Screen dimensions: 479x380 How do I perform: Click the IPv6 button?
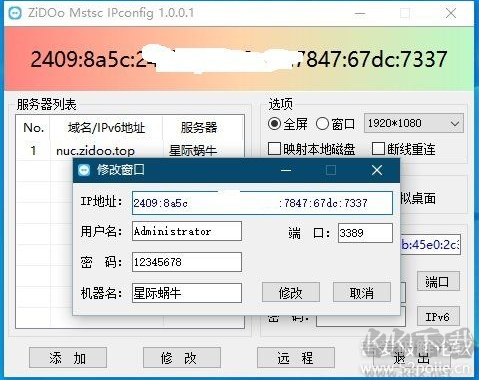[x=438, y=316]
